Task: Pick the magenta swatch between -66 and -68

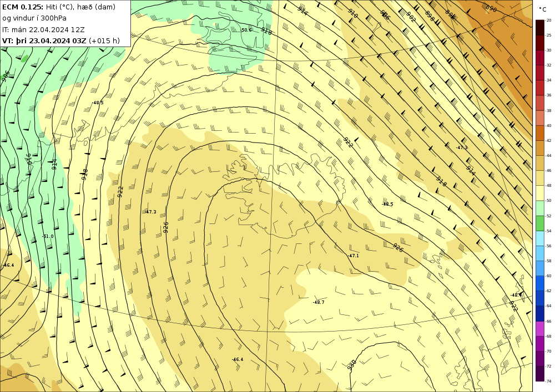Action: click(x=540, y=329)
